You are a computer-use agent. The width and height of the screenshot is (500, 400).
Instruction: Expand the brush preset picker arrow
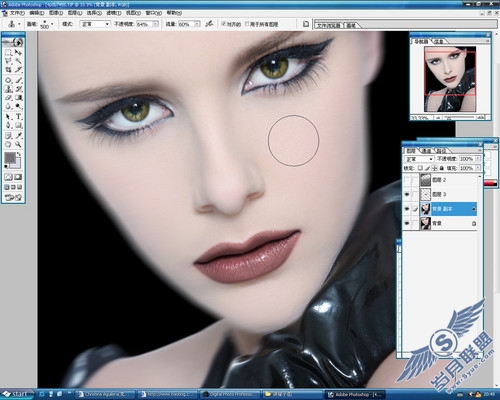pos(52,24)
